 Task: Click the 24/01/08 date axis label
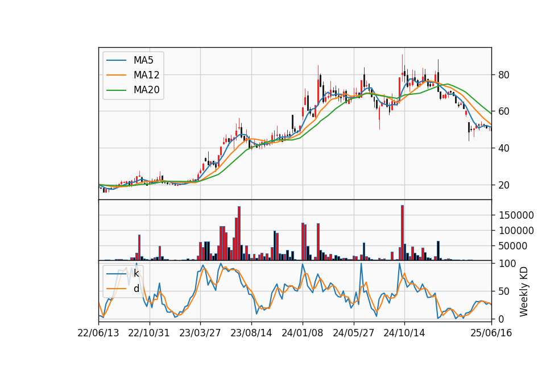(x=302, y=333)
